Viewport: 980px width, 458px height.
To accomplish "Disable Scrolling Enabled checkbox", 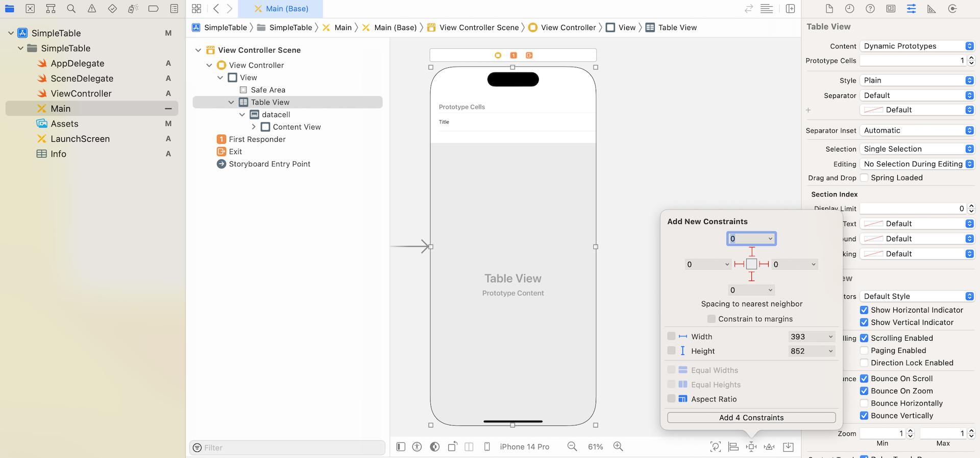I will pyautogui.click(x=864, y=338).
